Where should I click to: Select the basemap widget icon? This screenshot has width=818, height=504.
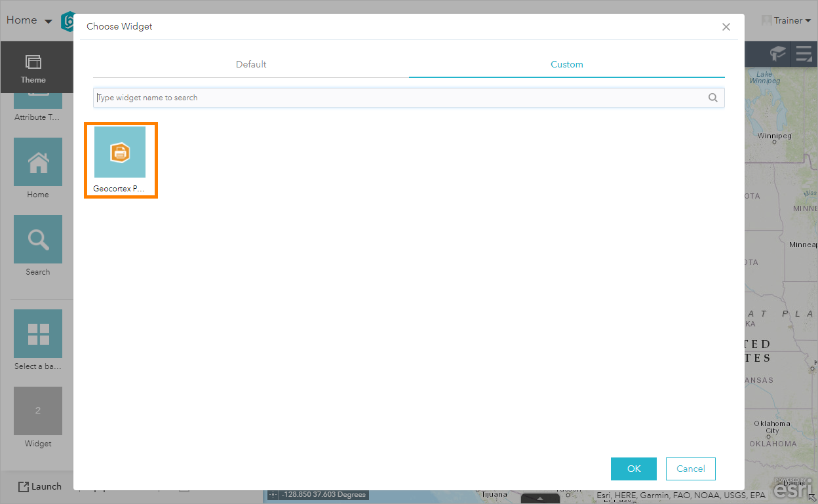click(x=37, y=334)
